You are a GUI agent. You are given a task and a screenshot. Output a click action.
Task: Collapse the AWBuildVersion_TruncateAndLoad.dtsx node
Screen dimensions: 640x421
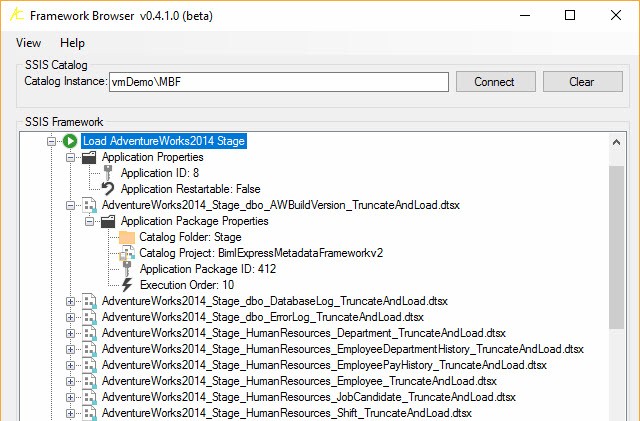(70, 205)
